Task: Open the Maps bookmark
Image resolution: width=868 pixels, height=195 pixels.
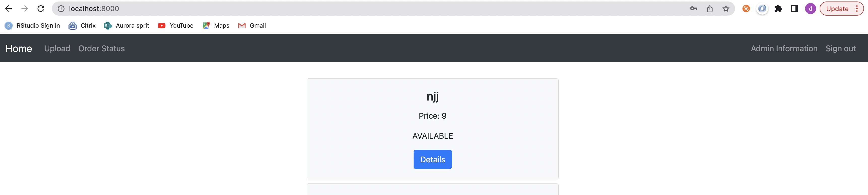Action: (216, 26)
